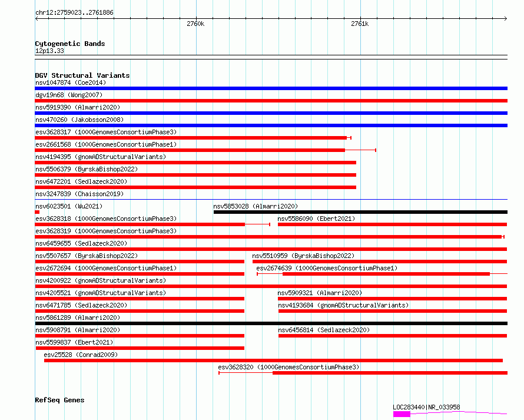Select nsv5861289 (Almarri2020) label
This screenshot has height=420, width=524.
coord(78,318)
